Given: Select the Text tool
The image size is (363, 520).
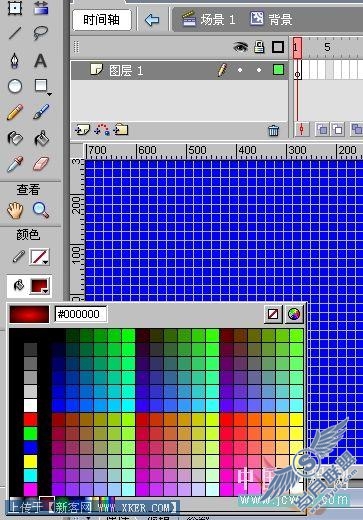Looking at the screenshot, I should point(41,61).
